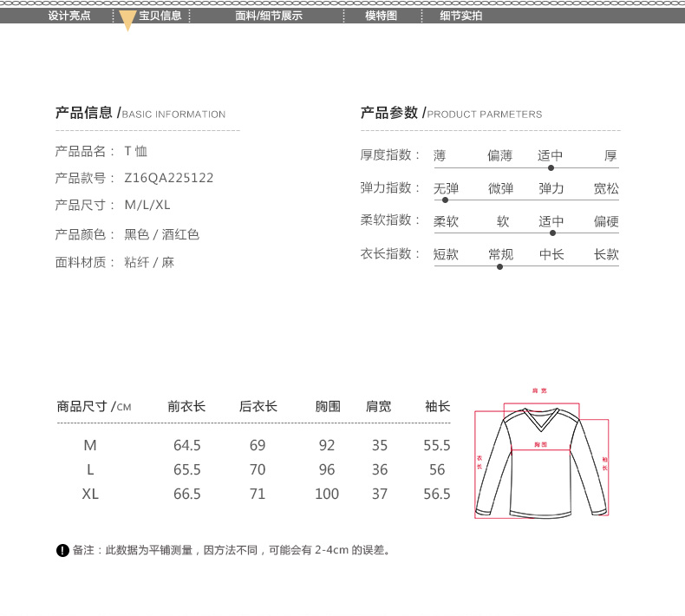The width and height of the screenshot is (685, 616).
Task: Click the black exclamation note icon
Action: tap(62, 551)
